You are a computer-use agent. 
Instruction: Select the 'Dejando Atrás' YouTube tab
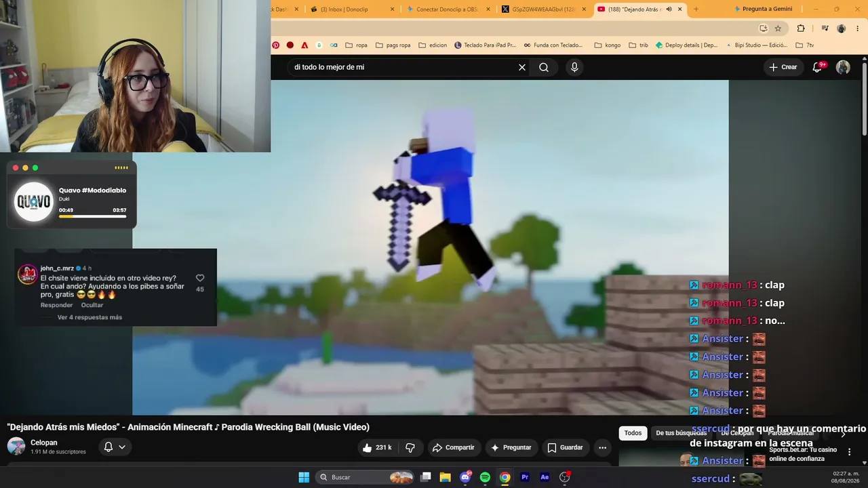(640, 9)
